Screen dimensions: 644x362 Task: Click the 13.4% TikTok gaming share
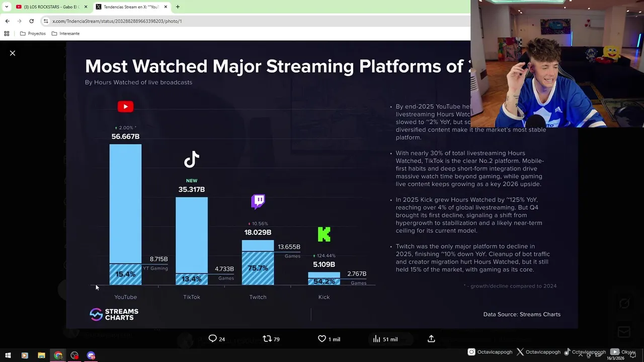pyautogui.click(x=192, y=279)
